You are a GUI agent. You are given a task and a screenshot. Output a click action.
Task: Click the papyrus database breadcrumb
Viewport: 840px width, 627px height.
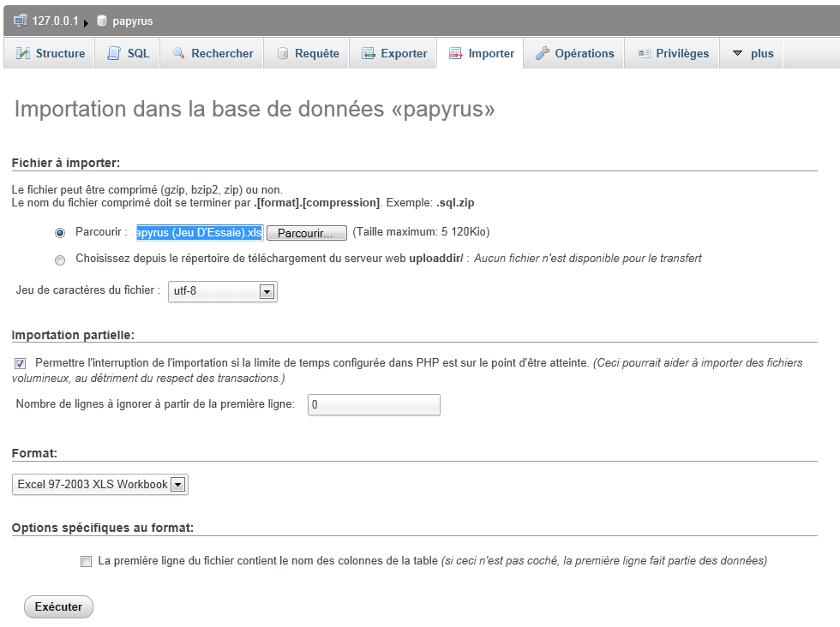(x=132, y=21)
